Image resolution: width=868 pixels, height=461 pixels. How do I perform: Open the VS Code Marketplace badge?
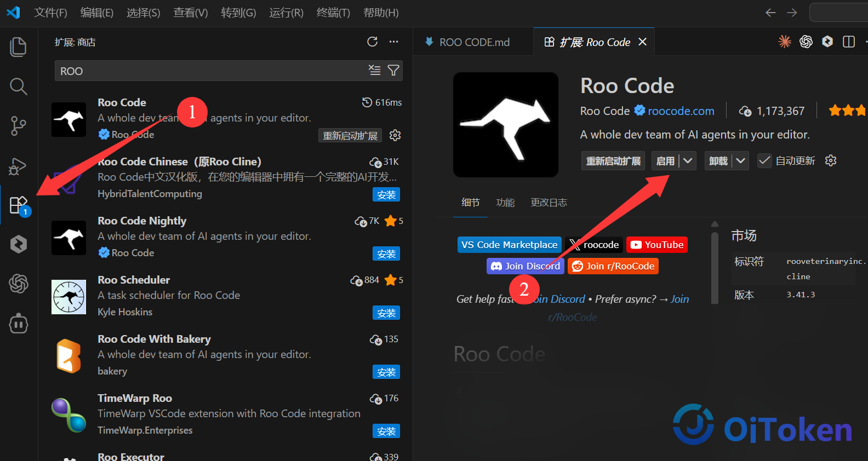tap(510, 245)
